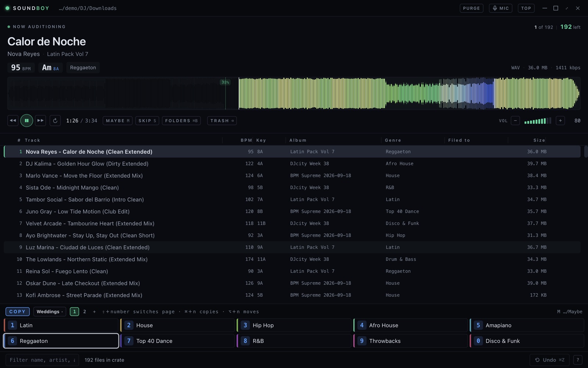Click the filter name, artist input field
The height and width of the screenshot is (368, 588).
coord(42,360)
